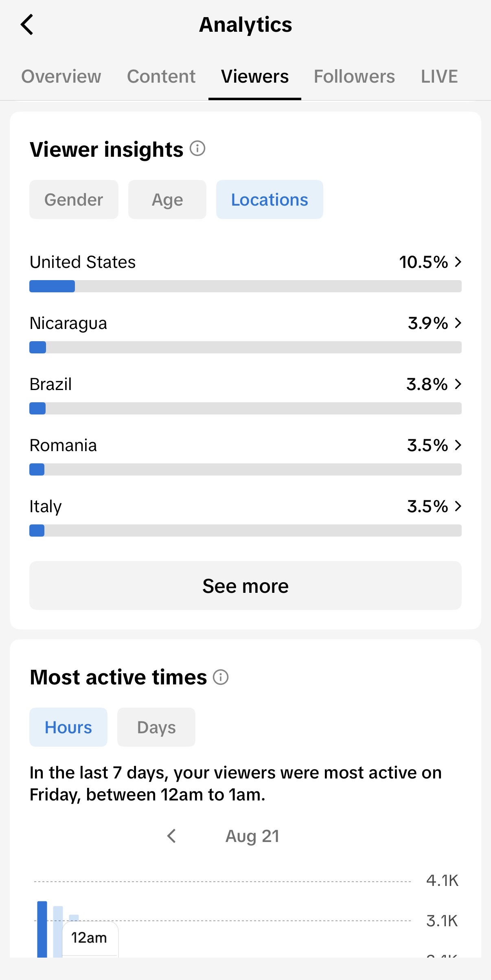Tap the back arrow icon
Image resolution: width=491 pixels, height=980 pixels.
coord(27,25)
